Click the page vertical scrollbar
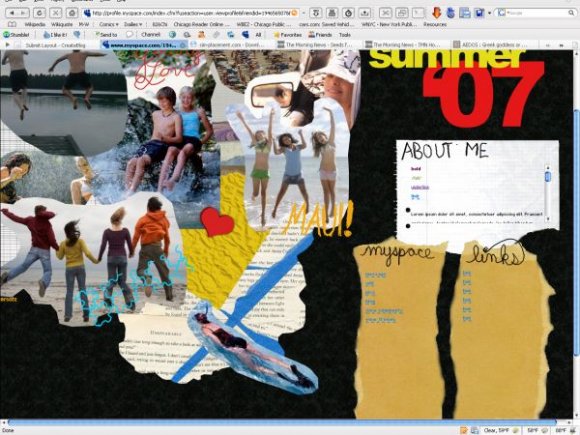Screen dimensions: 580x435 577,233
